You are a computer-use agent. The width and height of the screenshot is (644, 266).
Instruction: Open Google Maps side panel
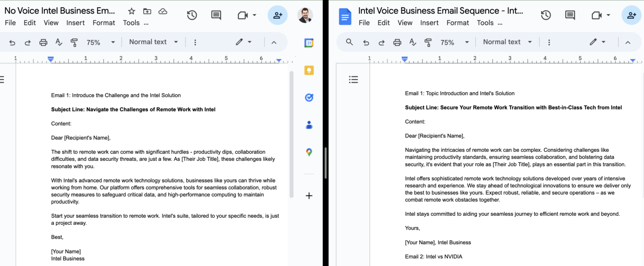tap(309, 152)
